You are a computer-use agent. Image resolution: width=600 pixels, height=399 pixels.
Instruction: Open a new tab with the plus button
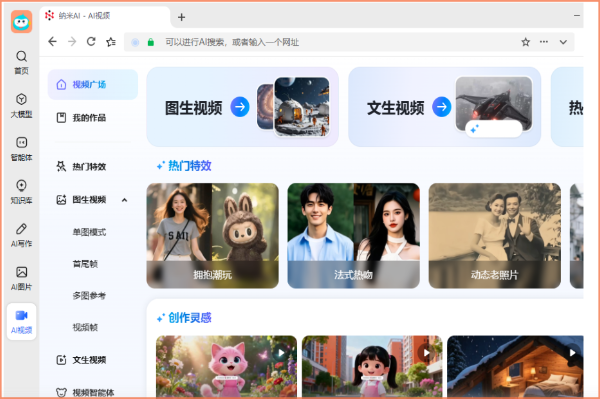(x=181, y=17)
